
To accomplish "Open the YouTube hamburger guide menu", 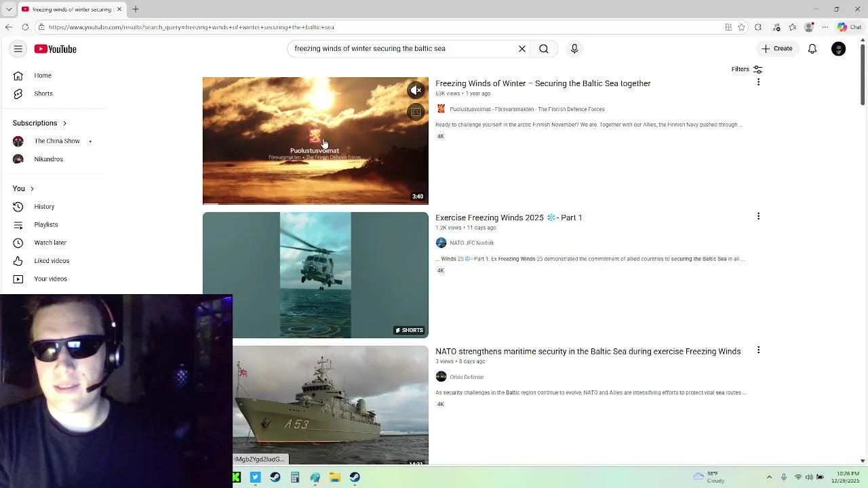I will (18, 49).
